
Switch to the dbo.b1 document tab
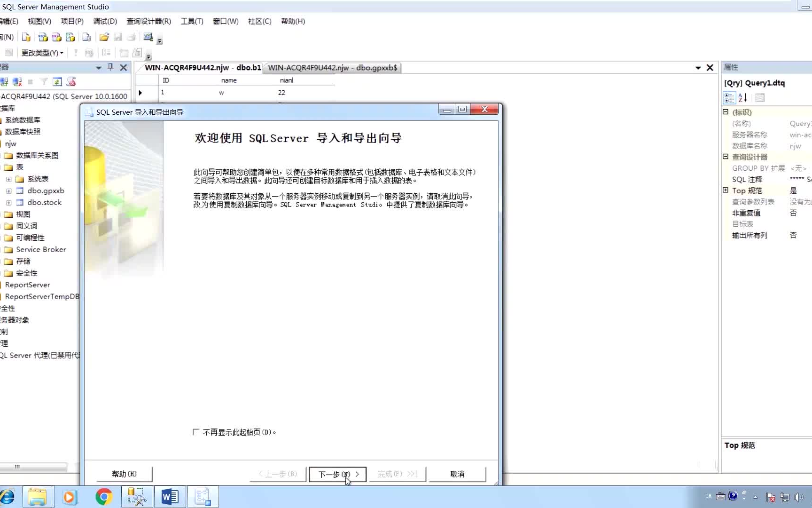pos(202,68)
